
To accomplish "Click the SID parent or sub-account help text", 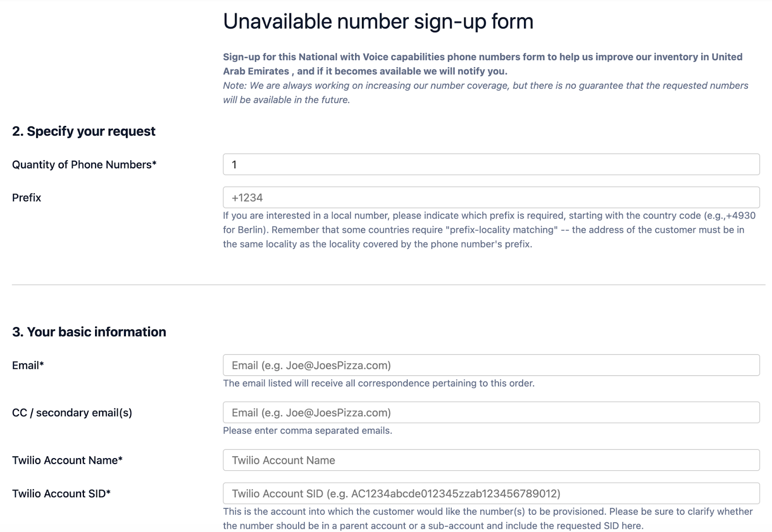I will pyautogui.click(x=488, y=518).
